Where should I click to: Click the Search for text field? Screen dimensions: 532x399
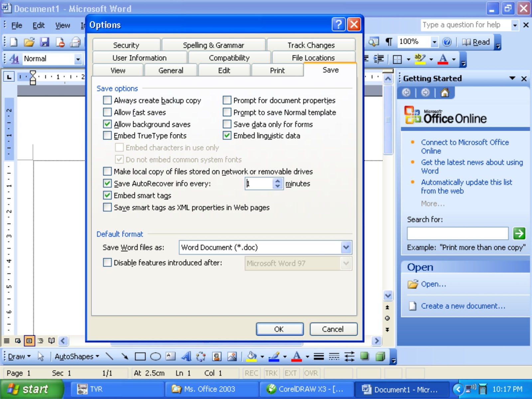tap(458, 233)
